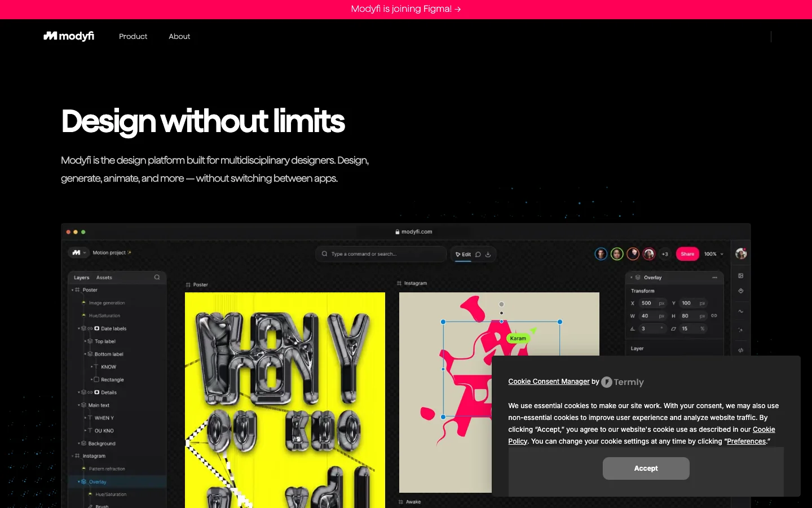This screenshot has width=812, height=508.
Task: Collapse the Details group in layers
Action: 79,392
